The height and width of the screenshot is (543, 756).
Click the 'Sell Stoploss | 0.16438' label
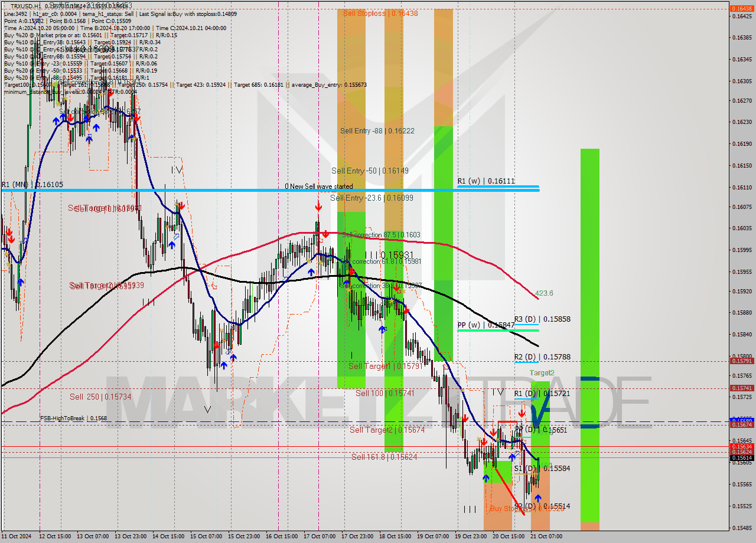[380, 12]
